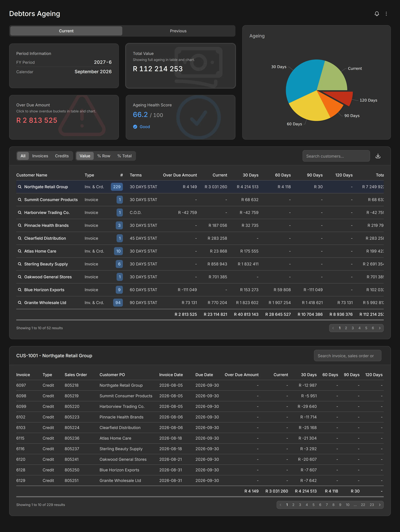Download the customer ageing table

(x=378, y=156)
